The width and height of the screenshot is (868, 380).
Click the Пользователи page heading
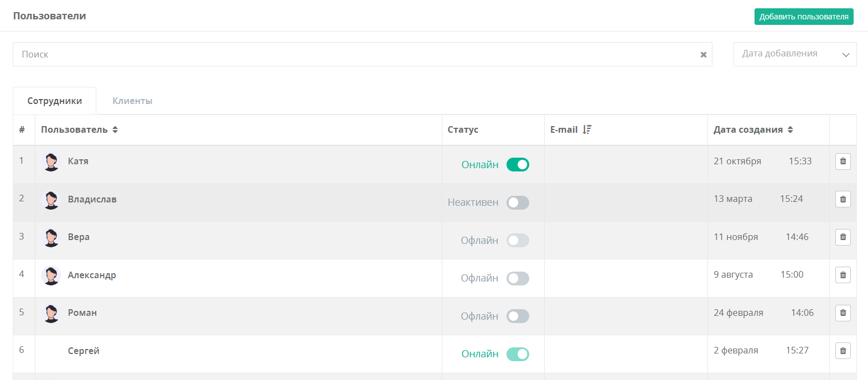49,15
